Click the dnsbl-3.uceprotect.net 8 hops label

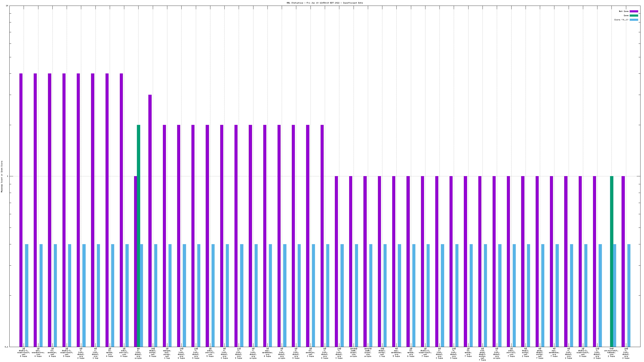coord(23,352)
